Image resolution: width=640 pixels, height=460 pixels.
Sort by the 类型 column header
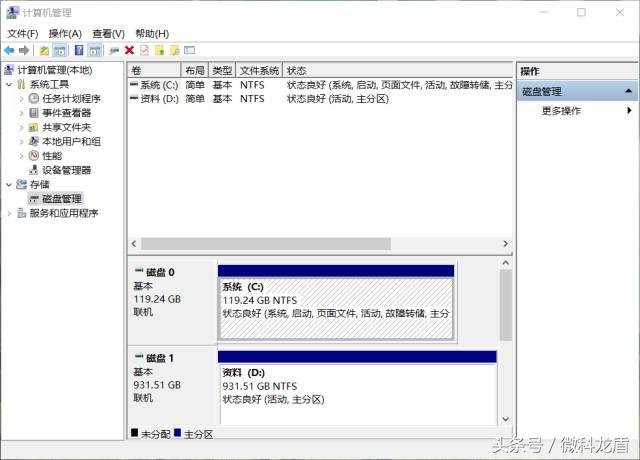point(222,71)
